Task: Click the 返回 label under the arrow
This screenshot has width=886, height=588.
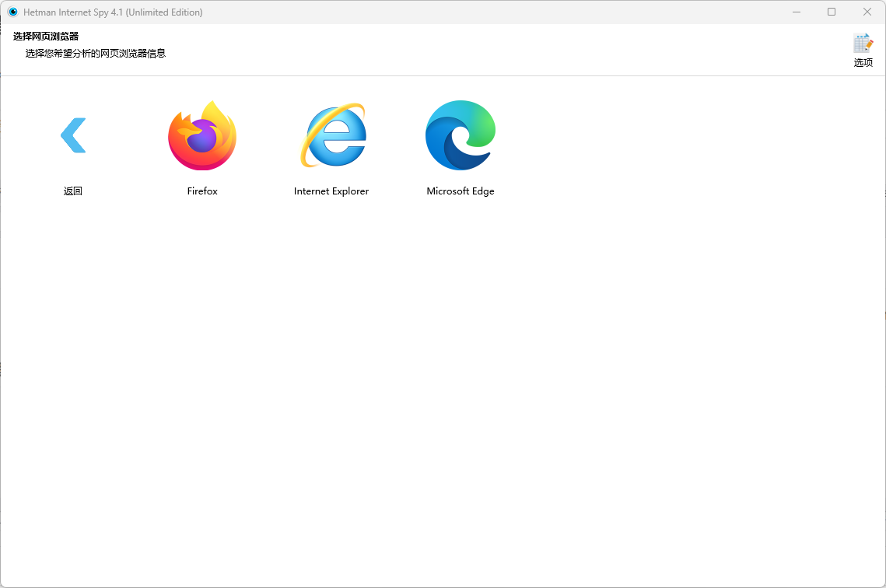Action: click(x=72, y=191)
